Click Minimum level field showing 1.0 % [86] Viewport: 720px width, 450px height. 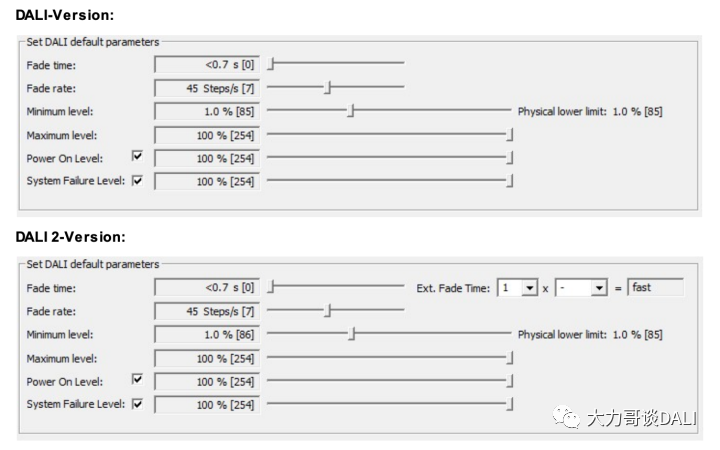click(x=207, y=334)
